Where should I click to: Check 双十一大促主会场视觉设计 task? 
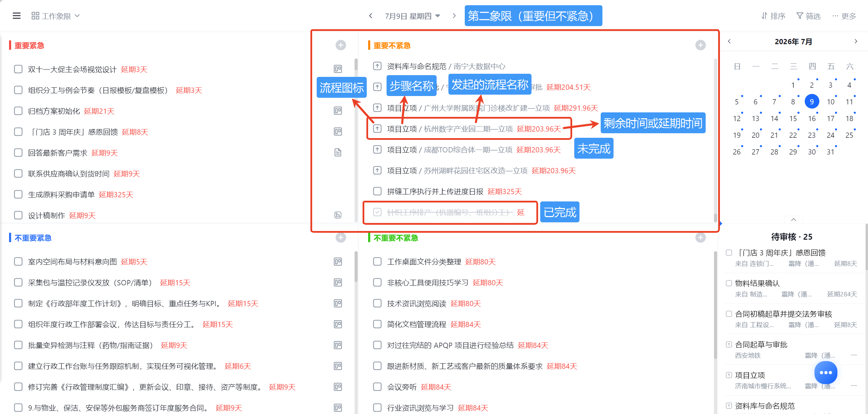pyautogui.click(x=18, y=69)
